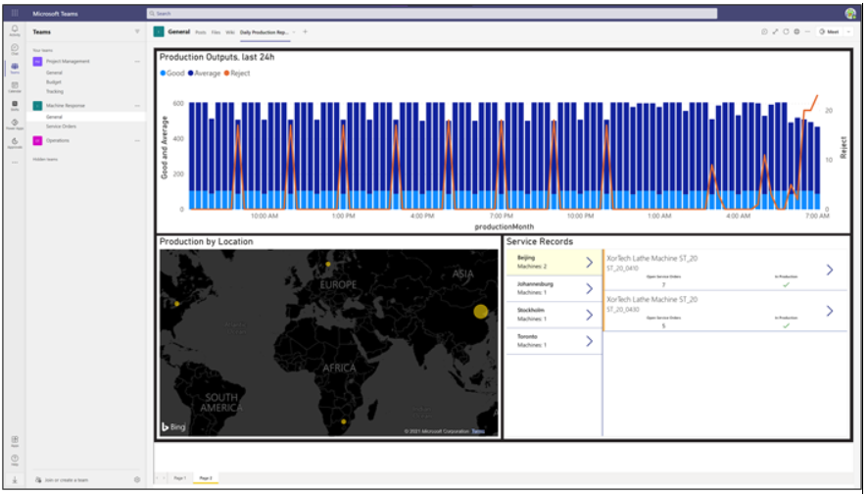Open the Activity feed in the sidebar

14,30
